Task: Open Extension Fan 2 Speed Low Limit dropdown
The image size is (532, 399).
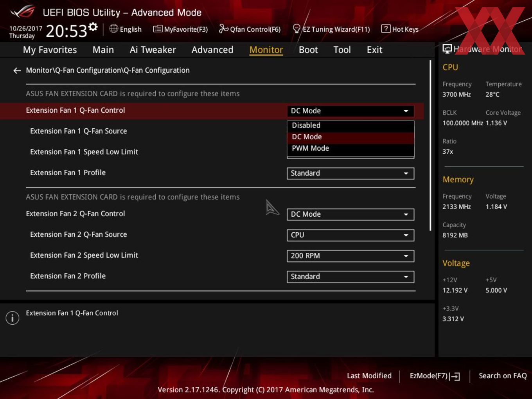Action: point(350,256)
